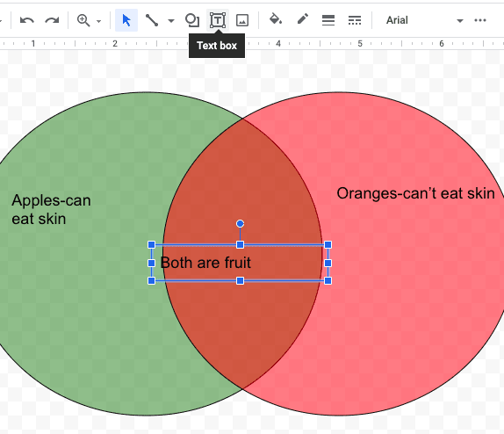The width and height of the screenshot is (504, 434).
Task: Pick the Line tool
Action: coord(152,20)
